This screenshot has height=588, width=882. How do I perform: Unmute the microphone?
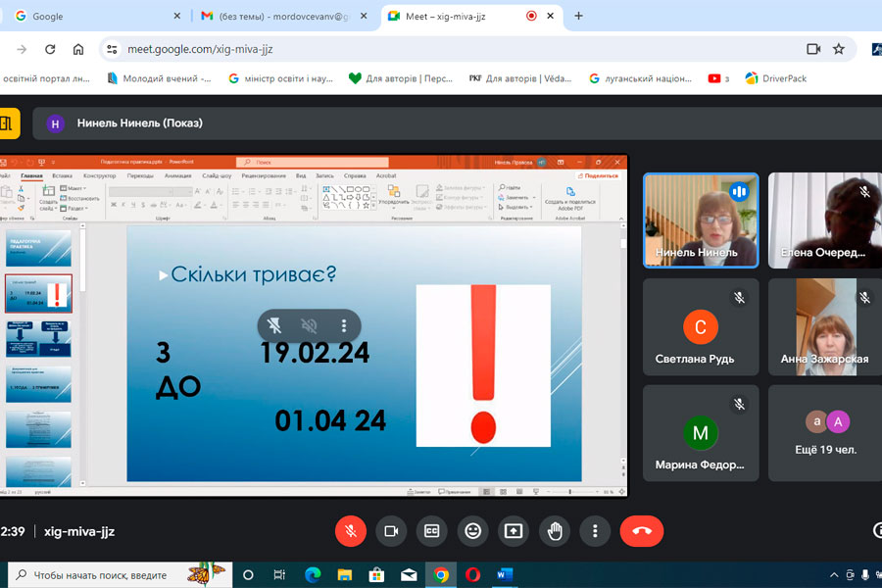coord(350,531)
